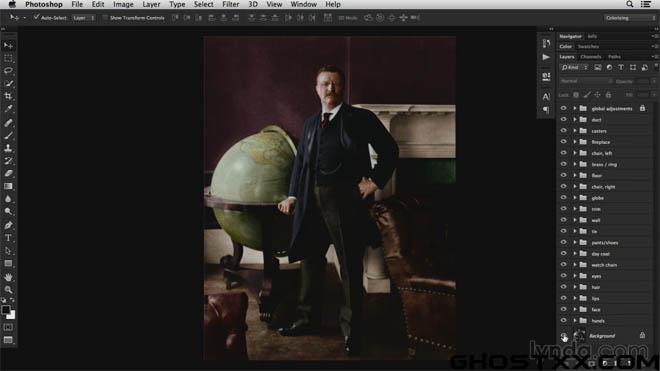Switch to the Info tab

click(x=592, y=36)
